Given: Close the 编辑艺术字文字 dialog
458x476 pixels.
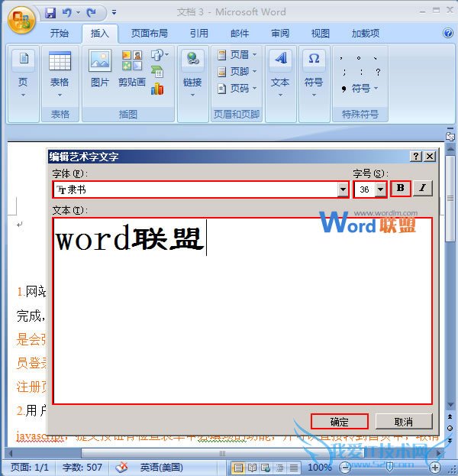Looking at the screenshot, I should coord(430,157).
